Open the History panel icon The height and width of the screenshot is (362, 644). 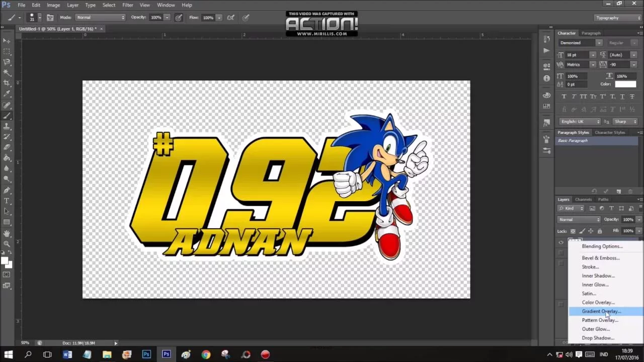[x=546, y=40]
